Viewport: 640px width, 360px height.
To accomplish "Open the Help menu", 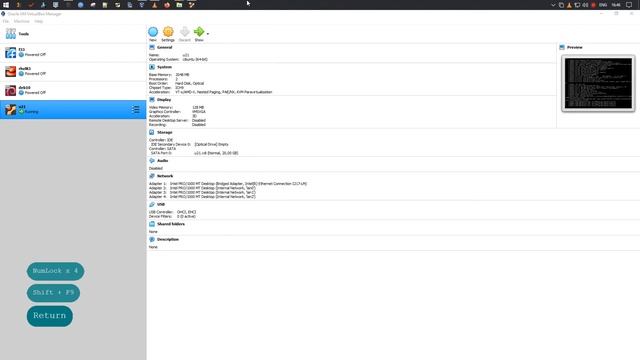I will (39, 21).
